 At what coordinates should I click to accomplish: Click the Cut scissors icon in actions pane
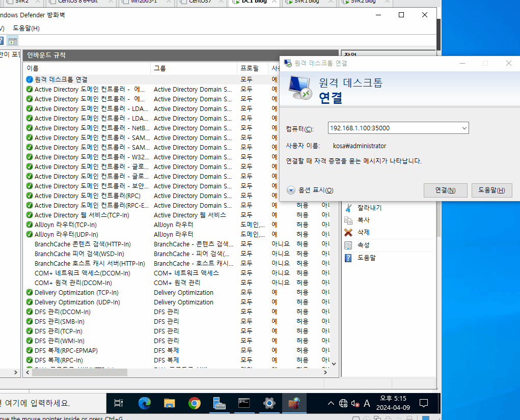(348, 208)
